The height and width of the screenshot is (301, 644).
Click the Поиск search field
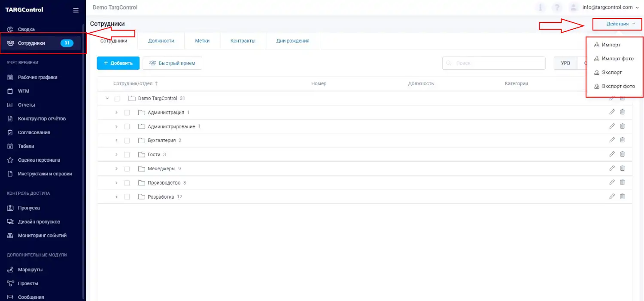494,63
